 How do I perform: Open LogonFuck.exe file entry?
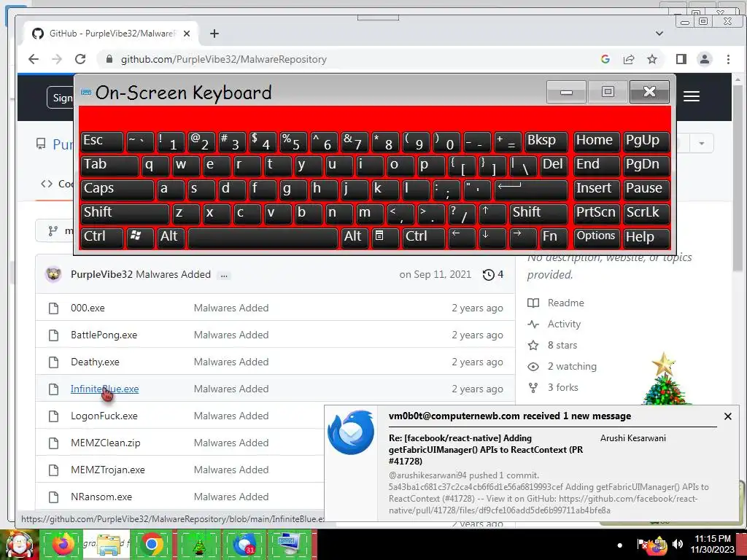click(x=104, y=416)
